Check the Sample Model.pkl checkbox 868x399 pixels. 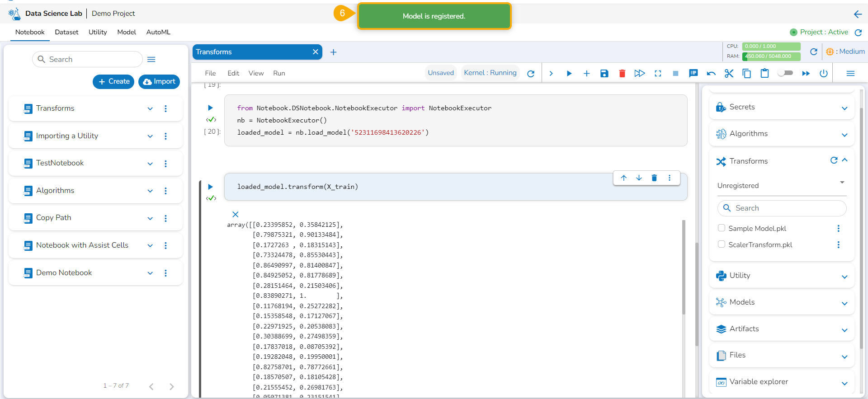[722, 228]
